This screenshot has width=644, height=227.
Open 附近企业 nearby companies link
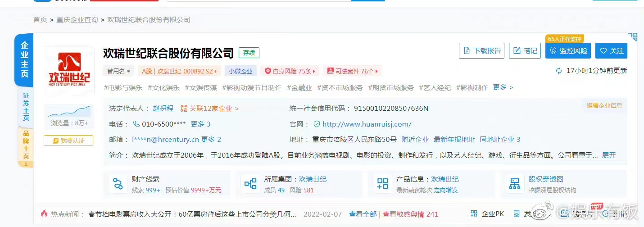point(415,139)
